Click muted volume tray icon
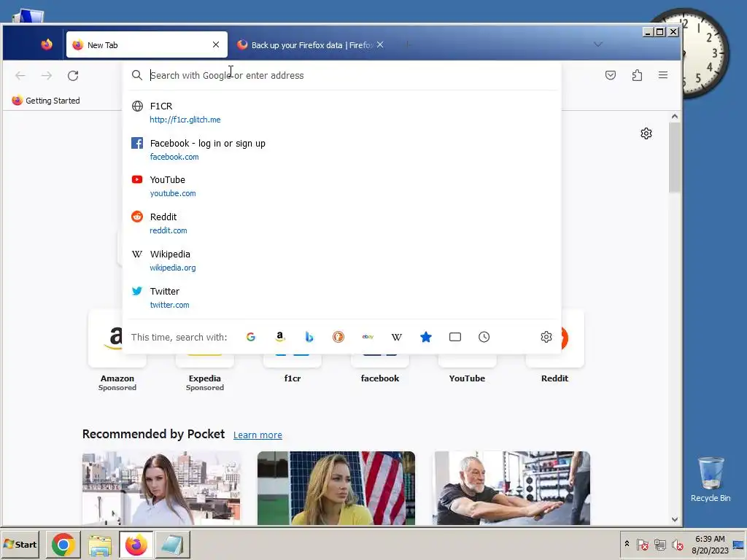 click(677, 544)
